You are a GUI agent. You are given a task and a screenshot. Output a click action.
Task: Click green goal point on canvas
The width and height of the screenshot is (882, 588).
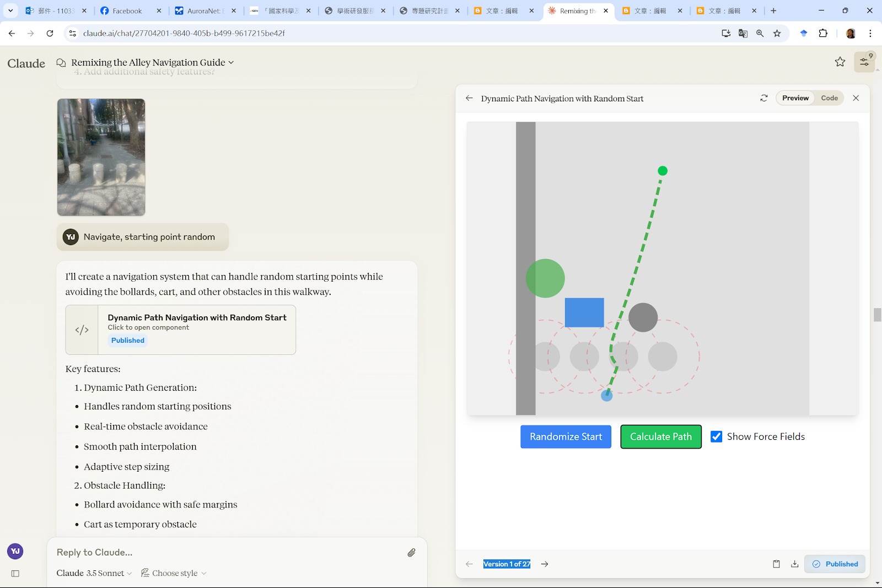(x=663, y=171)
